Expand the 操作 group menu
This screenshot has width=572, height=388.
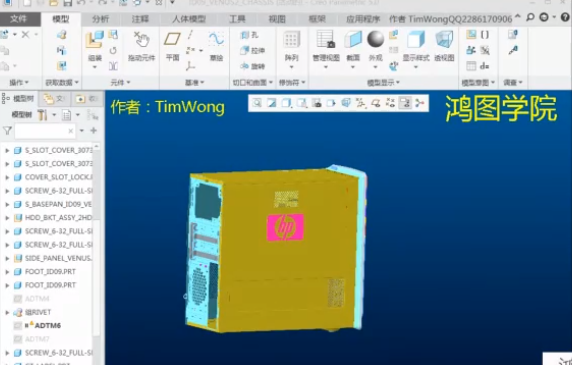19,83
